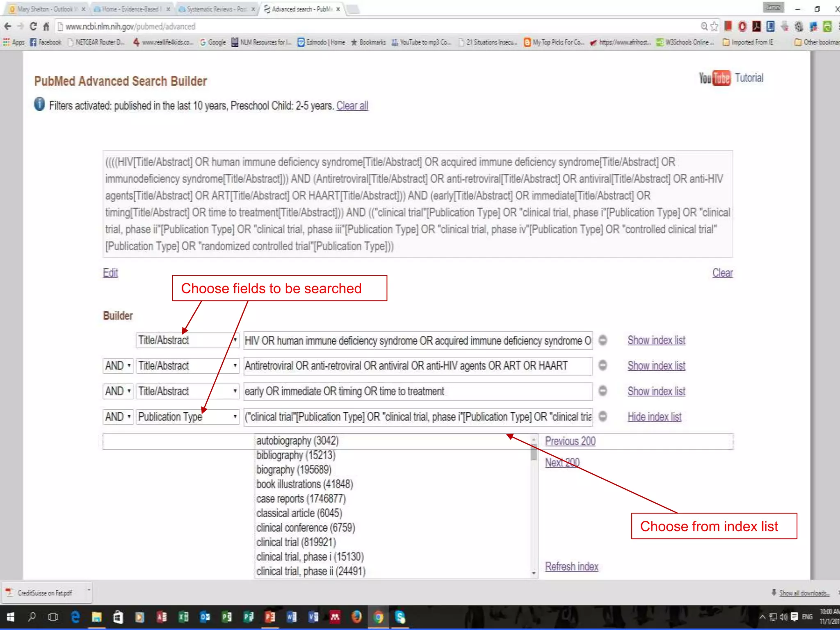Viewport: 840px width, 630px height.
Task: Click the Clear link right of query box
Action: tap(722, 273)
